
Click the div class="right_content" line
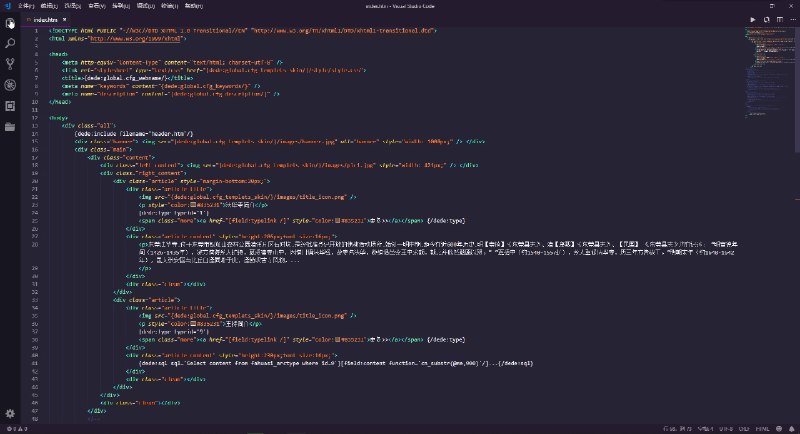pos(143,173)
